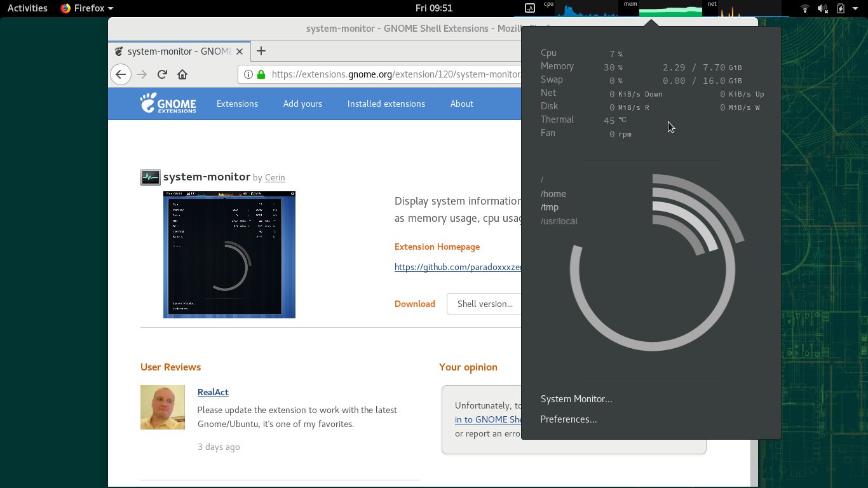Click the Memory row label
The height and width of the screenshot is (488, 868).
(x=557, y=66)
